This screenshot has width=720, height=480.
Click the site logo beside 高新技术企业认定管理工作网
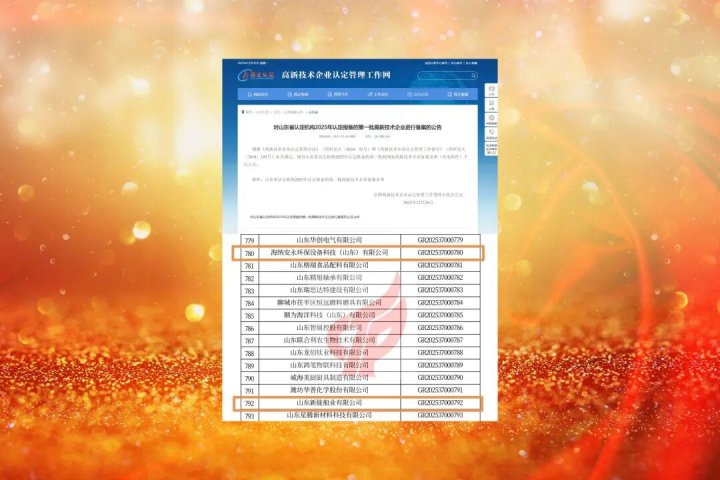(256, 75)
